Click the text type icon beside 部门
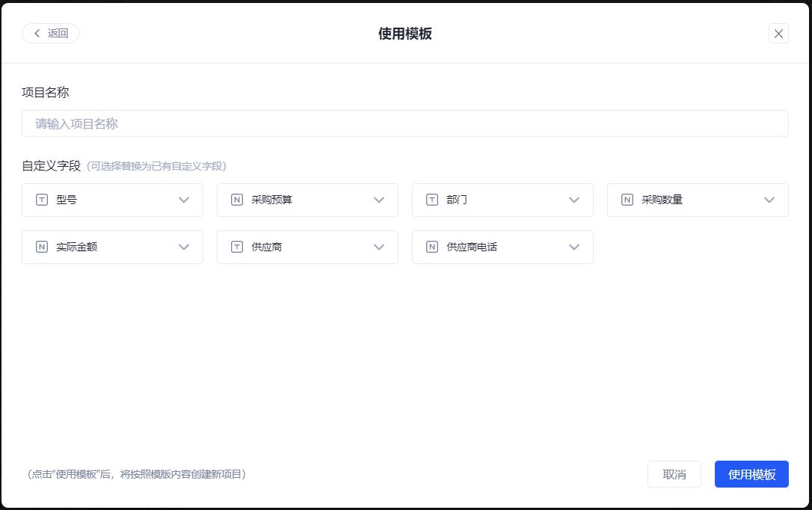 pos(431,200)
